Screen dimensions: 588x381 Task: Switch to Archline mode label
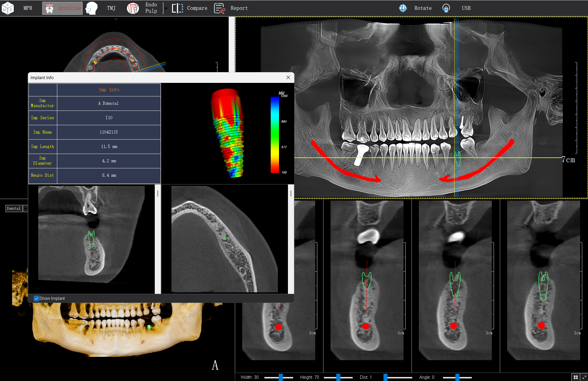click(x=69, y=8)
